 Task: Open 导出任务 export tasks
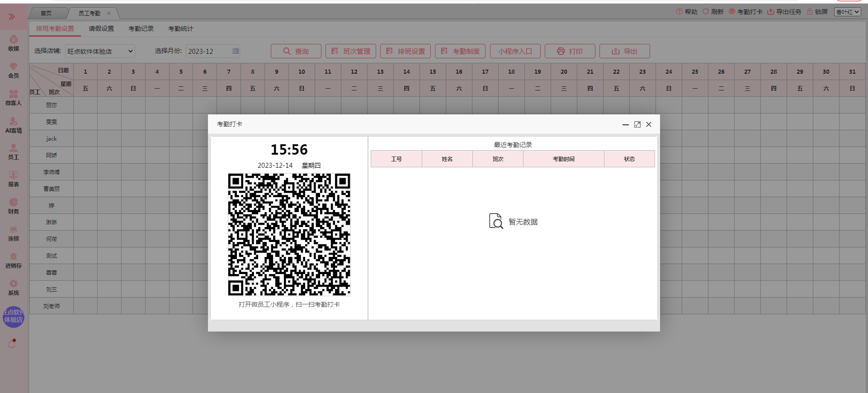click(x=784, y=12)
